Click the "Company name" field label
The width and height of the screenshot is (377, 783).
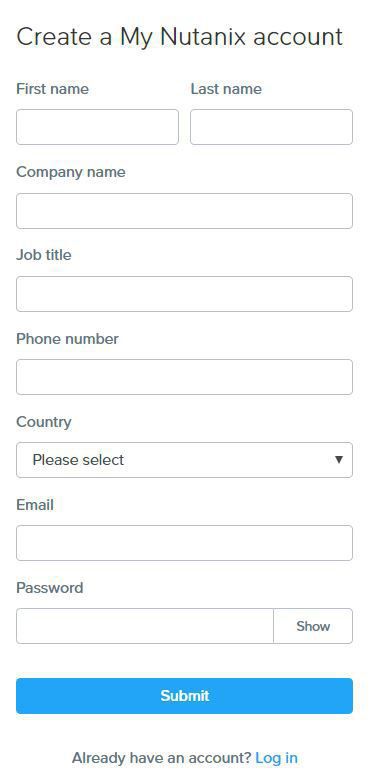pyautogui.click(x=71, y=172)
